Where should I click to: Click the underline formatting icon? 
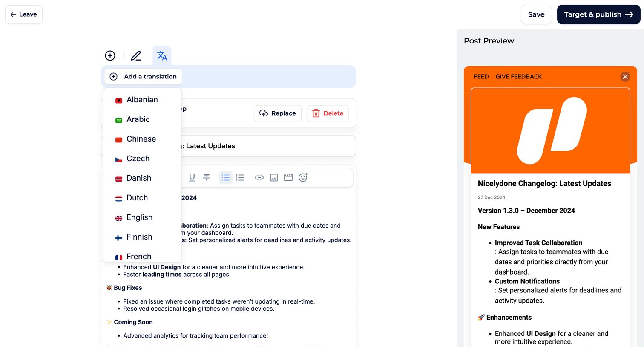click(192, 177)
